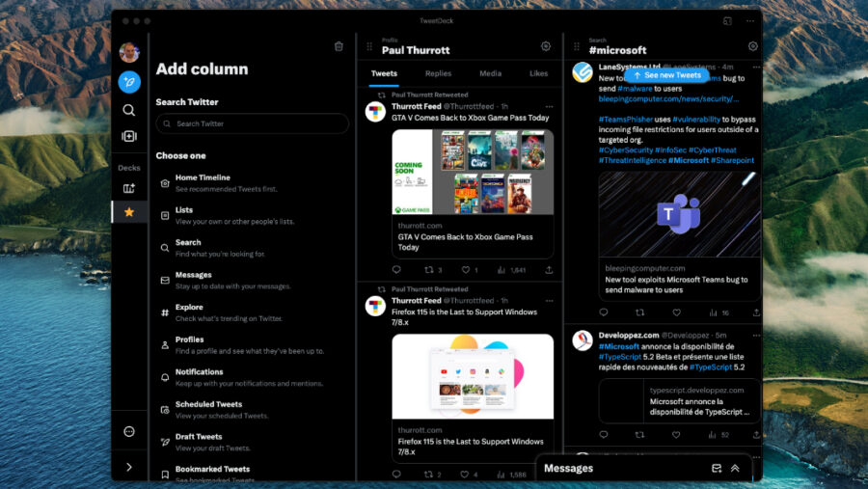868x489 pixels.
Task: Choose the Scheduled Tweets column option
Action: (x=253, y=410)
